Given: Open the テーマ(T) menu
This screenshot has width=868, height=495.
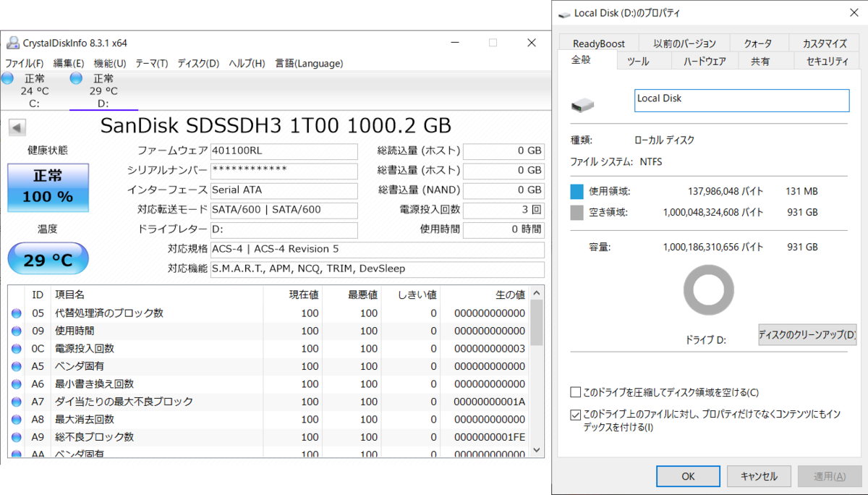Looking at the screenshot, I should (x=152, y=63).
